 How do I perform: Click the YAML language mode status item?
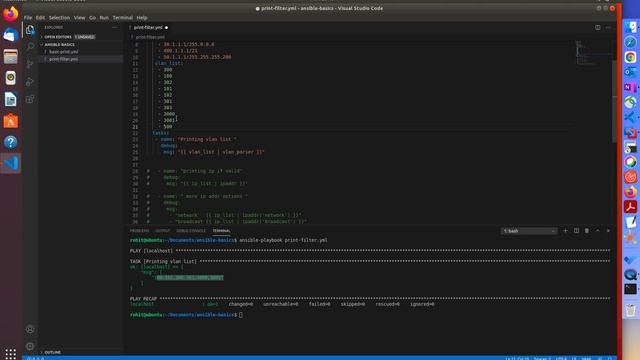tap(586, 358)
